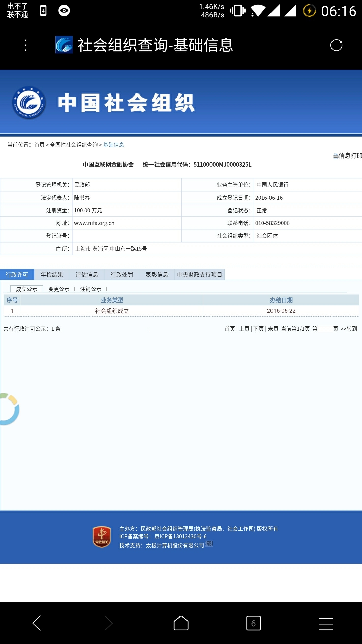The width and height of the screenshot is (362, 644).
Task: Click the 上页 pagination link
Action: [244, 329]
